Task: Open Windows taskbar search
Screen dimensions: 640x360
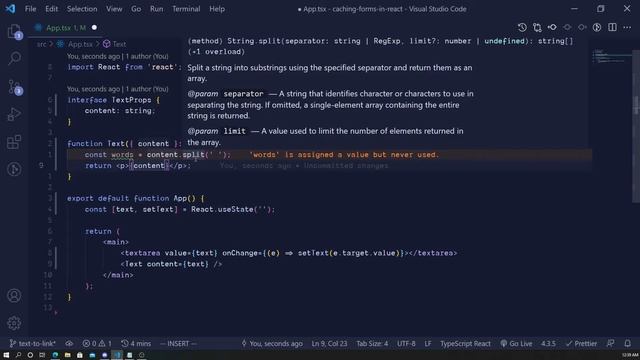Action: [x=18, y=355]
